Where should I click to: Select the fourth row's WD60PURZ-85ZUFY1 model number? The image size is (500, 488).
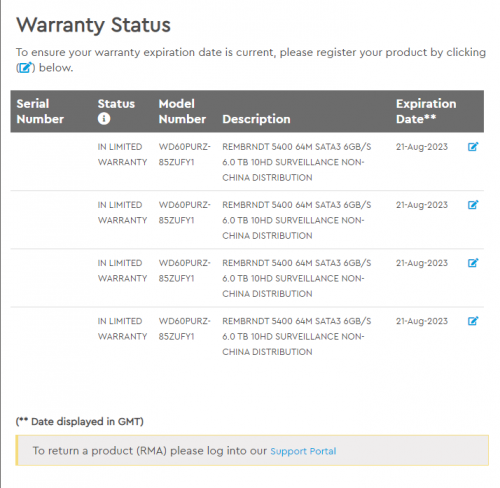point(185,329)
